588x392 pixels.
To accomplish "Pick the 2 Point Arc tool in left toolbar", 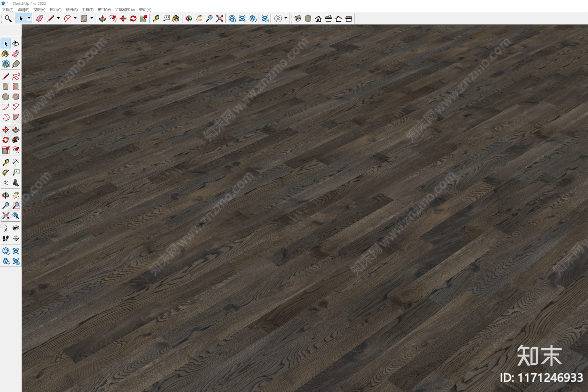I will coord(16,107).
